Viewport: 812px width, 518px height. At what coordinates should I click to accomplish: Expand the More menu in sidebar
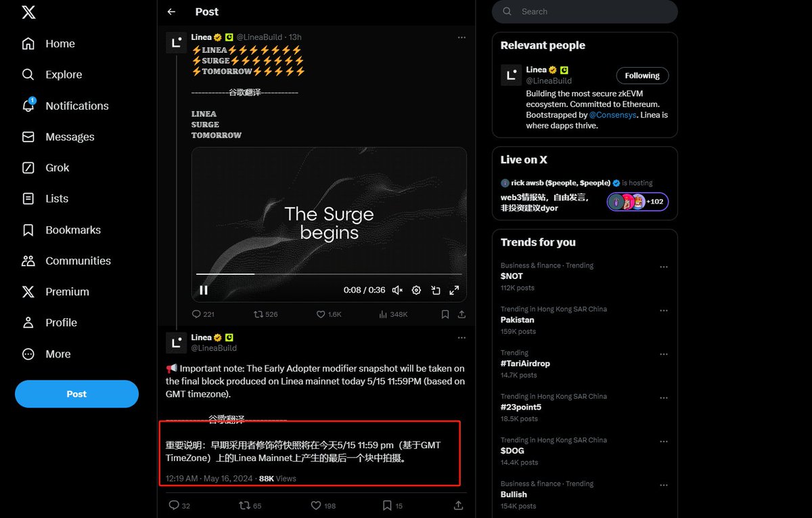point(47,354)
